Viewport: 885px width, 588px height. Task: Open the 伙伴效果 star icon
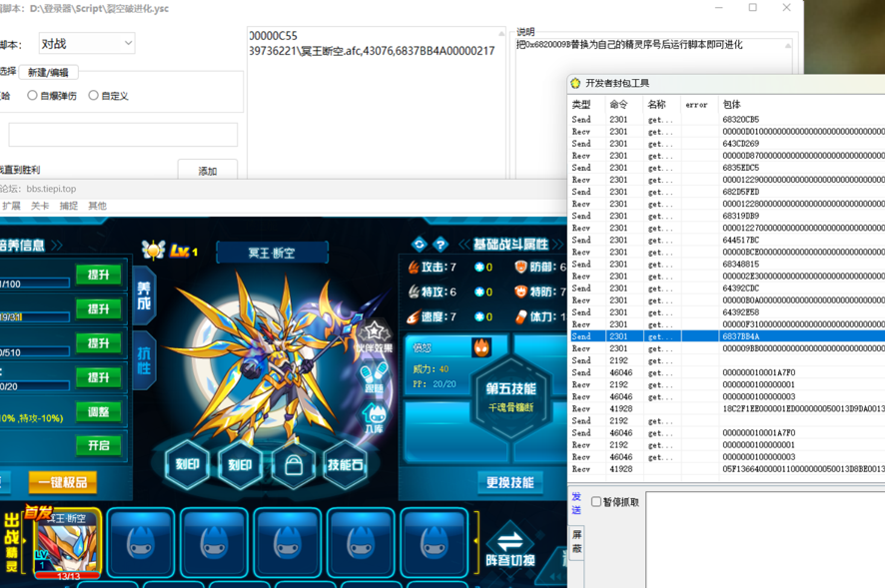pyautogui.click(x=374, y=336)
